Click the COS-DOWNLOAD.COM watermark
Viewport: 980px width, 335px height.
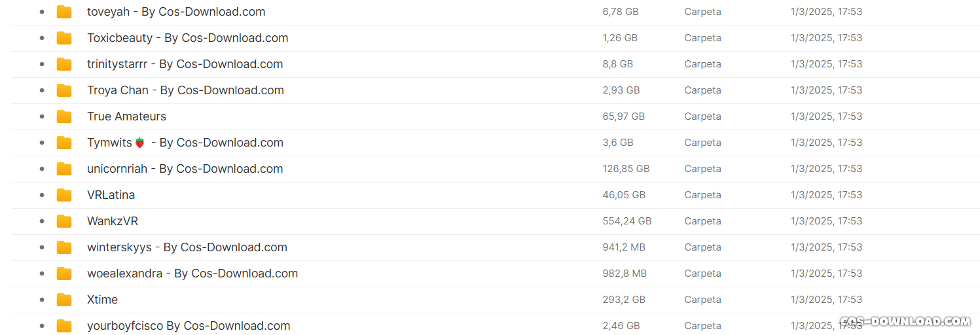[x=905, y=321]
